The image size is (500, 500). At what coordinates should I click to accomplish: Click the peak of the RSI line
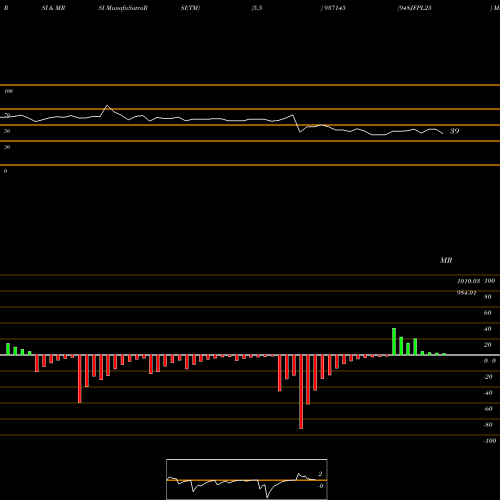107,106
